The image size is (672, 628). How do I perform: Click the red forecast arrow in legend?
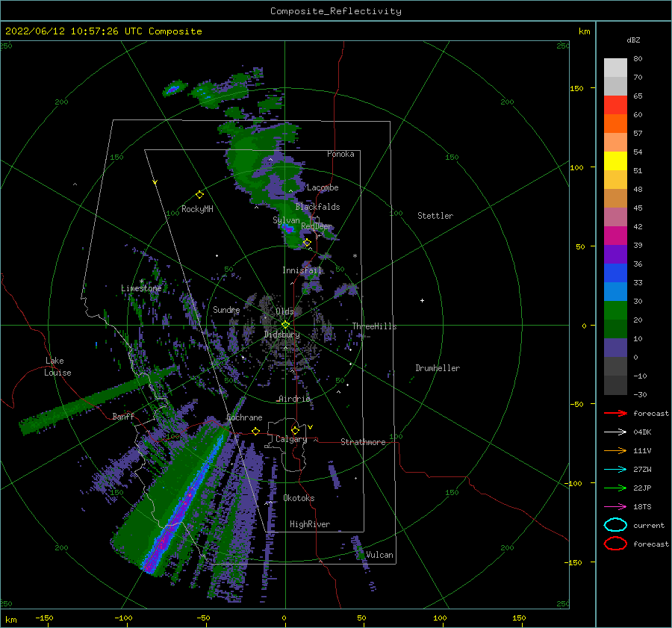pyautogui.click(x=615, y=413)
